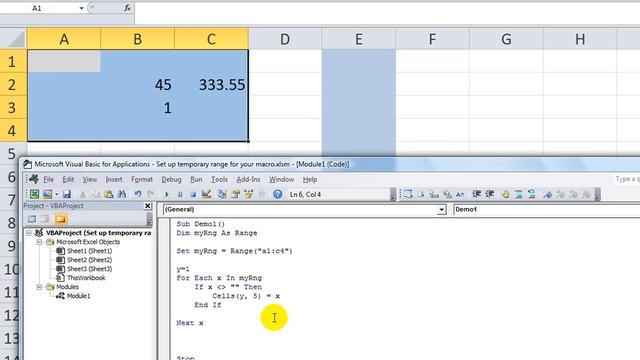640x360 pixels.
Task: Open the Add-Ins menu
Action: [x=248, y=180]
